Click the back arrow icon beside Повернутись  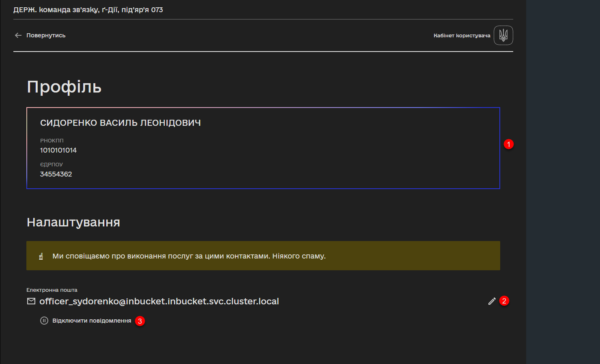(x=18, y=35)
